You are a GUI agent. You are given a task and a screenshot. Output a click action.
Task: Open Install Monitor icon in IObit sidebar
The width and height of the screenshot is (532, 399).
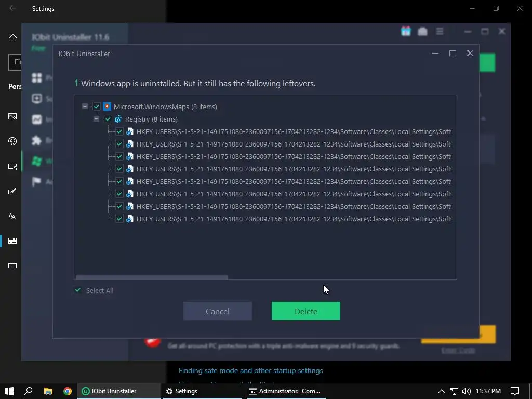37,119
